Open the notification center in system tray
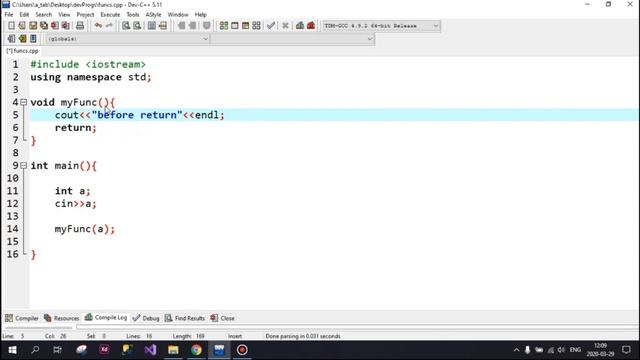 pos(627,350)
